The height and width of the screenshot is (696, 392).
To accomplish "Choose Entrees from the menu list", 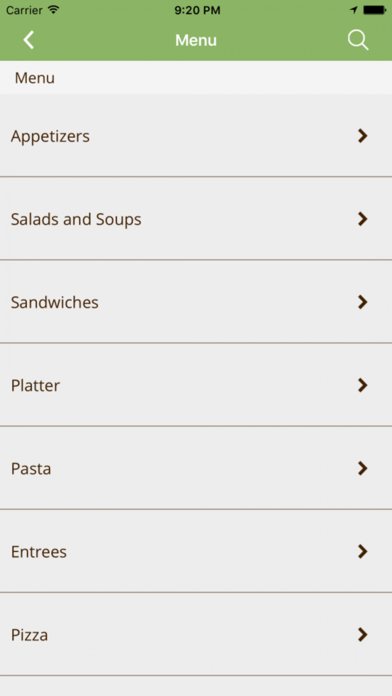I will pyautogui.click(x=196, y=551).
